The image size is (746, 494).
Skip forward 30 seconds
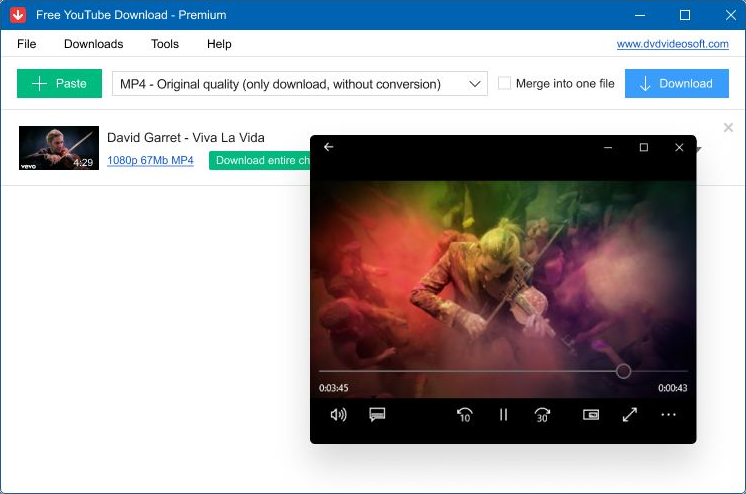[542, 415]
